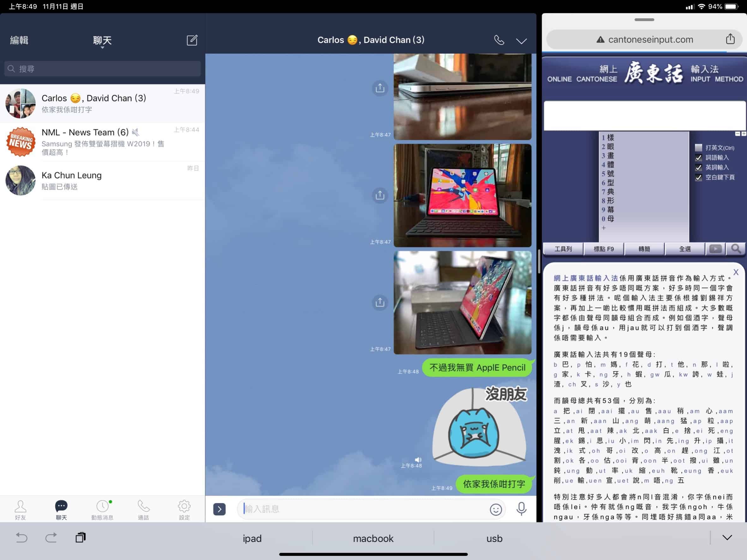Share the iPad side-view photo via share icon
The width and height of the screenshot is (747, 560).
click(380, 302)
